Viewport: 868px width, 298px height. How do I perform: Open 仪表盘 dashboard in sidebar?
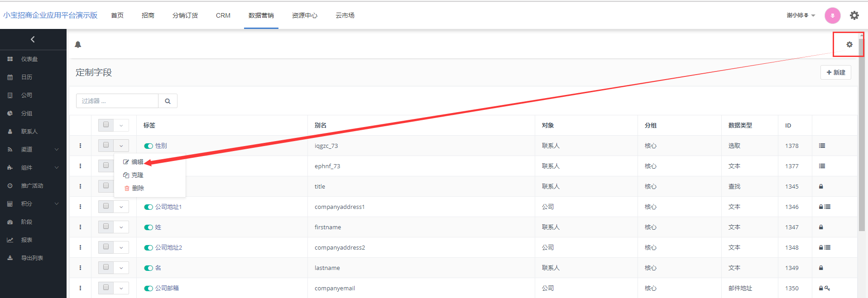(x=29, y=59)
